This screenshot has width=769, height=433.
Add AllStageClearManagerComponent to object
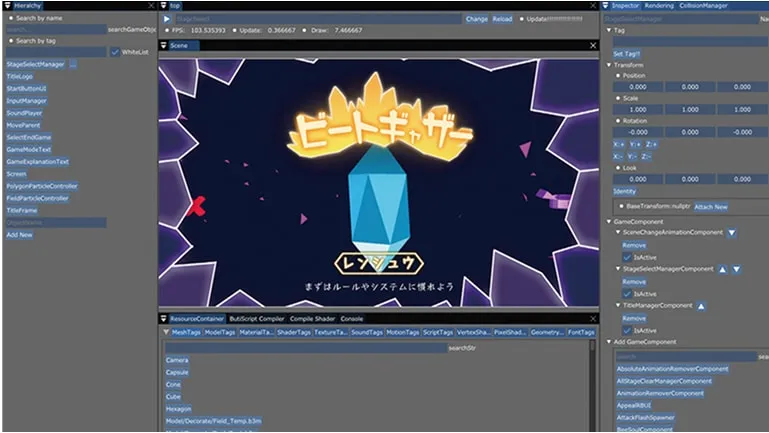tap(664, 381)
